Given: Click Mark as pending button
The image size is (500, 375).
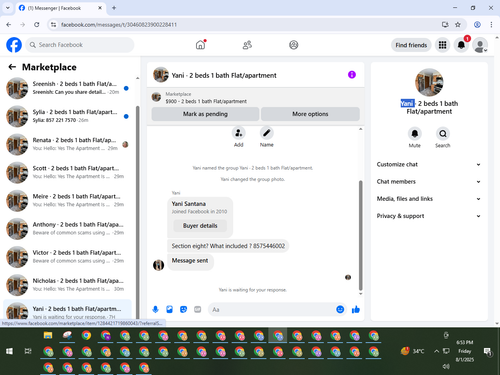Looking at the screenshot, I should point(205,114).
